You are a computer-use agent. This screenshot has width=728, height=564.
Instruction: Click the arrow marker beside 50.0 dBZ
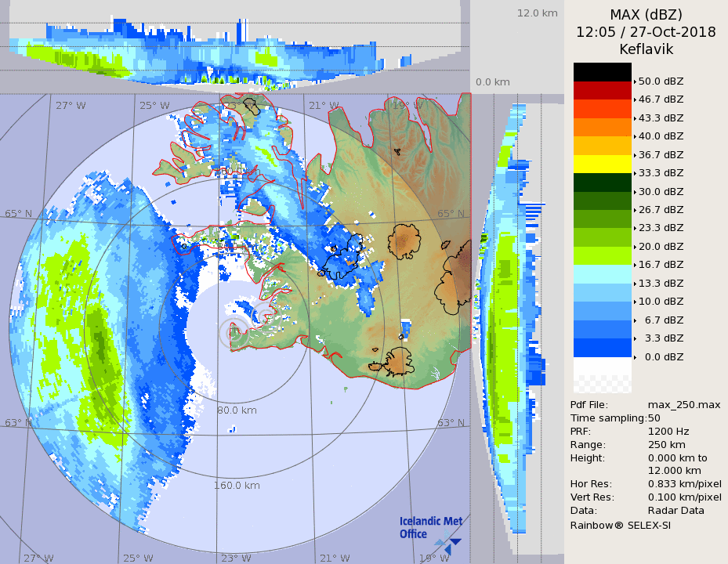coord(634,81)
